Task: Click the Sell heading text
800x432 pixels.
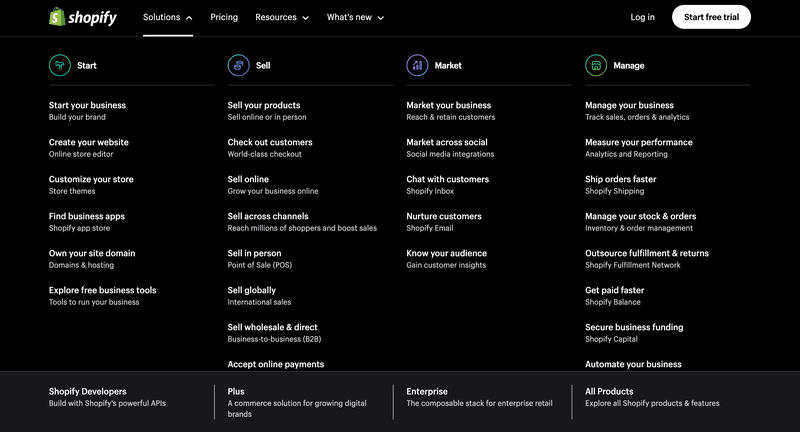Action: (263, 65)
